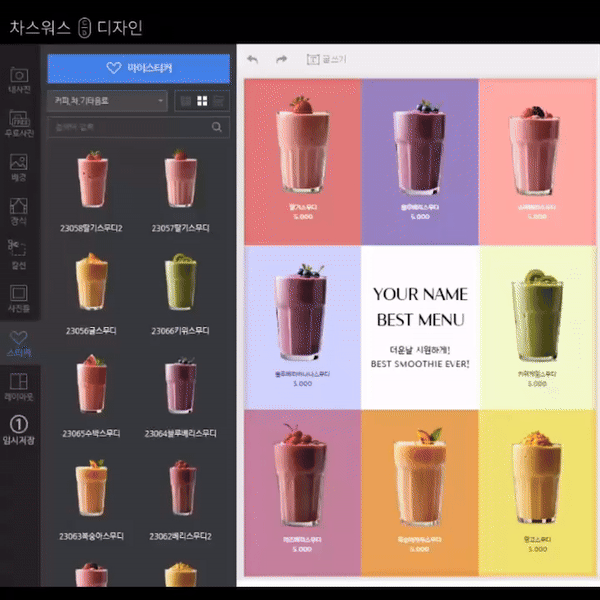This screenshot has width=600, height=600.
Task: Select the 스티커 sticker tab in sidebar
Action: [x=19, y=343]
